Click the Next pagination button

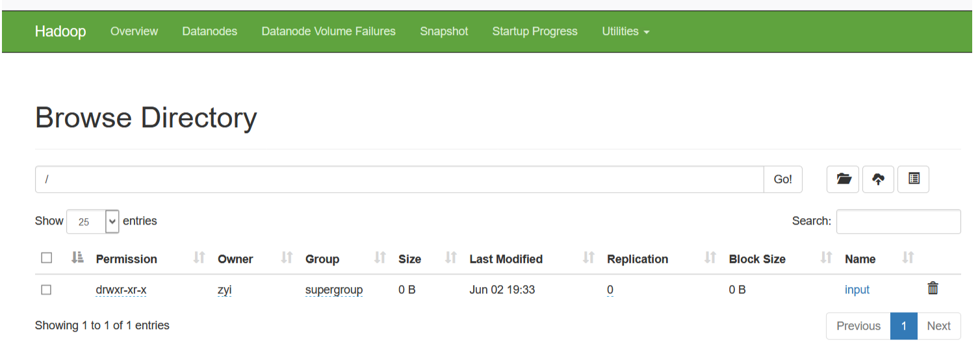pyautogui.click(x=938, y=326)
